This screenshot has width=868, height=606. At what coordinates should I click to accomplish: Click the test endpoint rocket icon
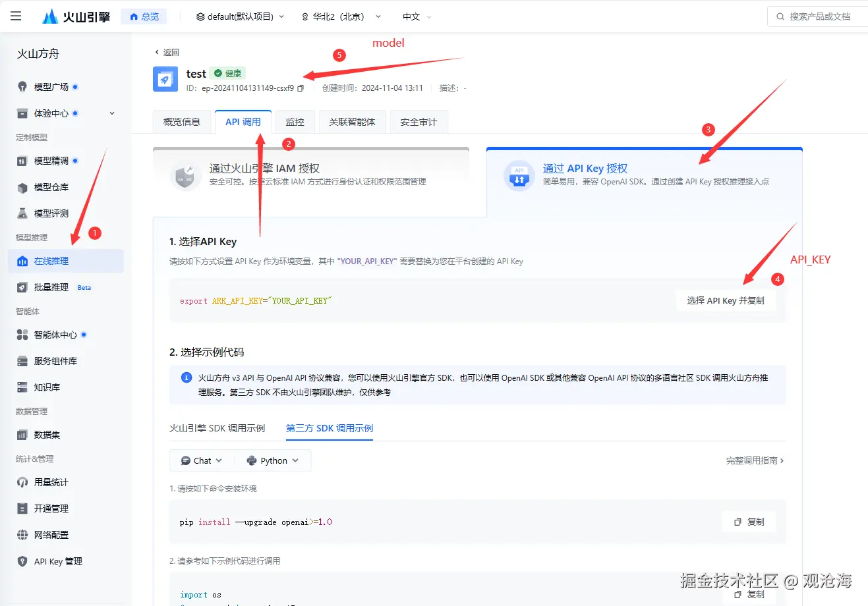tap(165, 79)
